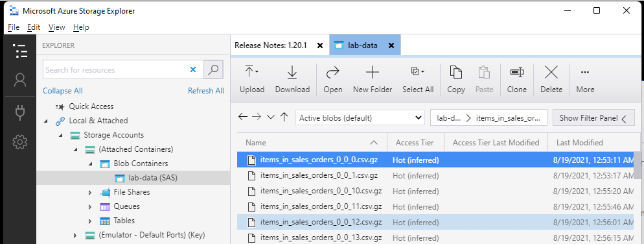
Task: Select Quick Access in the tree
Action: (91, 106)
